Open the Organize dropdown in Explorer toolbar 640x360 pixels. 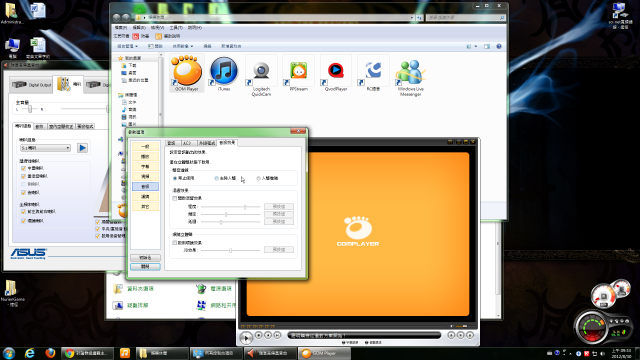pyautogui.click(x=127, y=47)
